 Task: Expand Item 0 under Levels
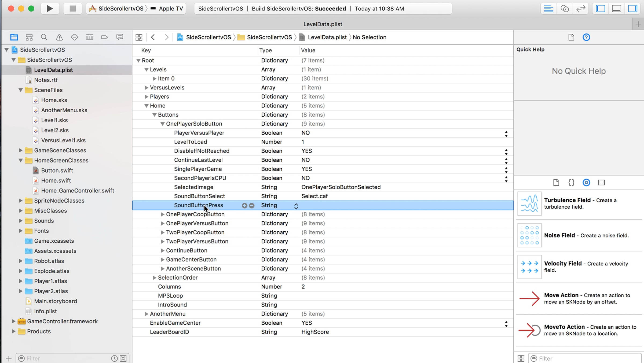click(154, 79)
